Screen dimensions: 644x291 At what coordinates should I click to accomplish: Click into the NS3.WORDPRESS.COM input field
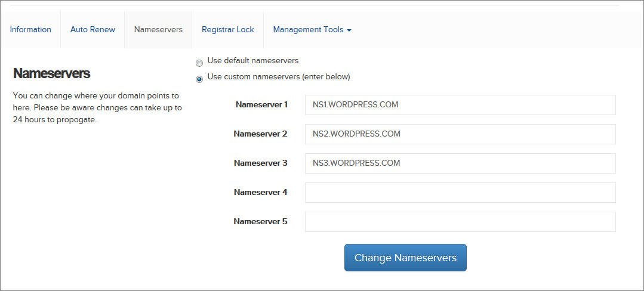pyautogui.click(x=460, y=163)
